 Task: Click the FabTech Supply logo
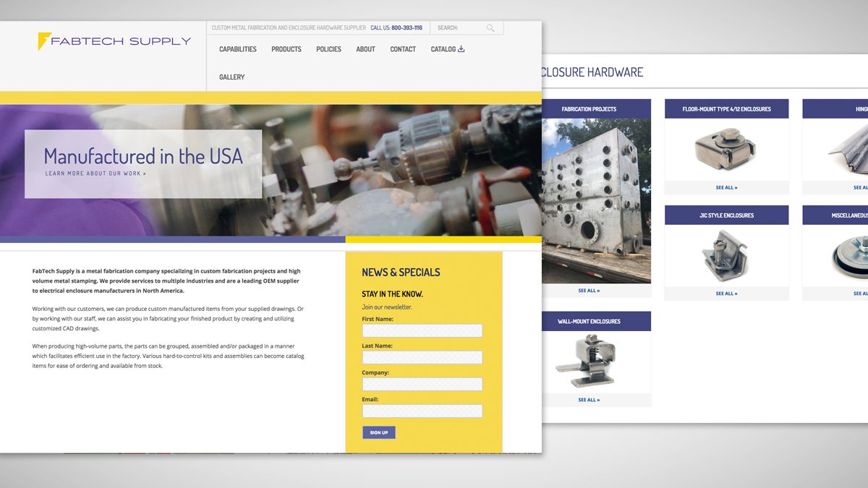(x=114, y=41)
